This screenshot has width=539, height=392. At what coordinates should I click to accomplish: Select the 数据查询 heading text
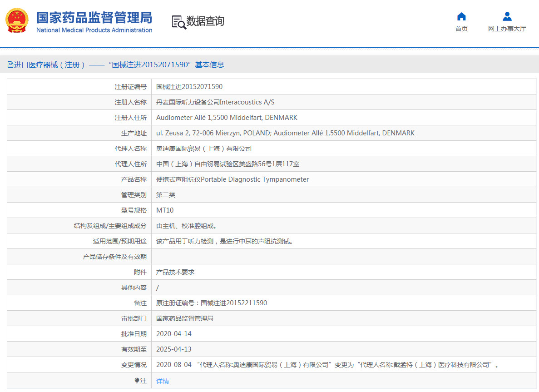click(205, 21)
